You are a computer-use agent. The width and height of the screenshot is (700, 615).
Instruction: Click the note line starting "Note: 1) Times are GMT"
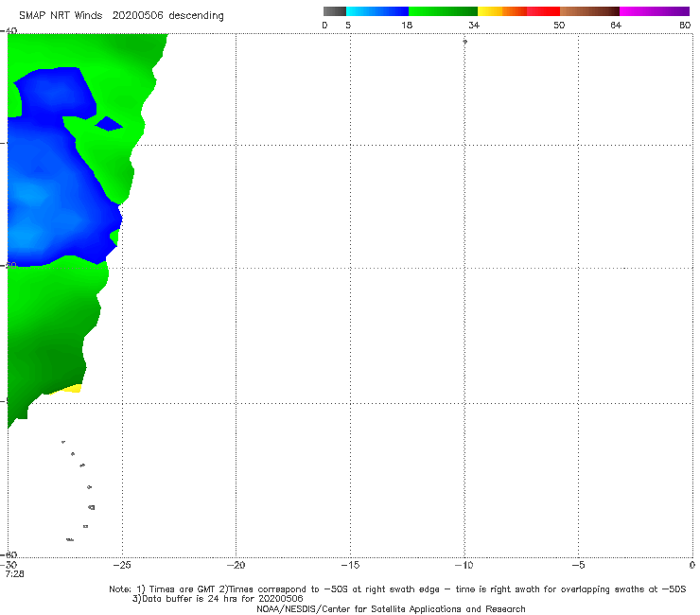397,589
